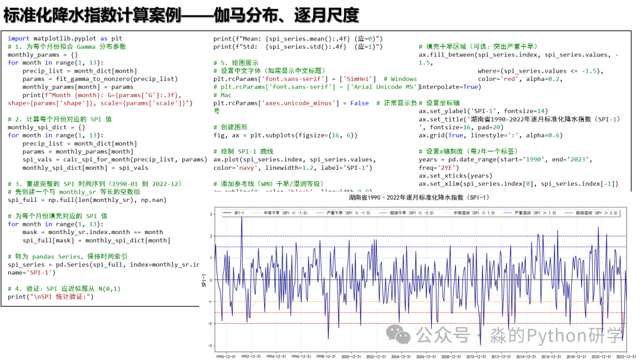Click the line 'monthly_spi_dict[month] = spi_vals'

click(x=85, y=168)
